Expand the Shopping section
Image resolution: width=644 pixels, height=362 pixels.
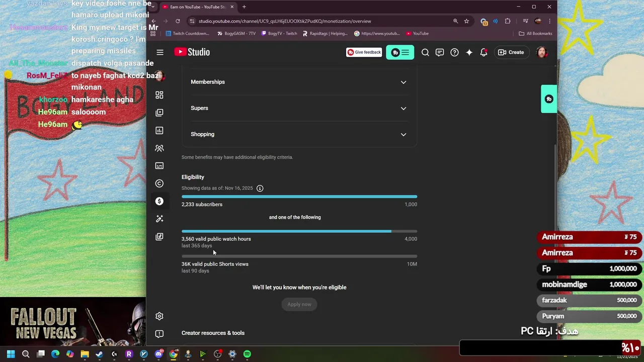(x=299, y=134)
